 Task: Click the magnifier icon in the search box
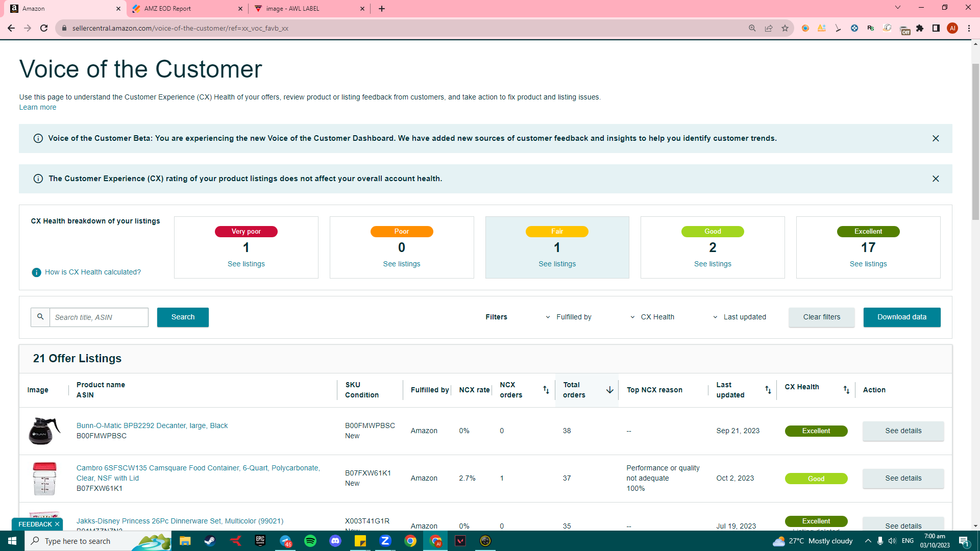click(x=40, y=317)
